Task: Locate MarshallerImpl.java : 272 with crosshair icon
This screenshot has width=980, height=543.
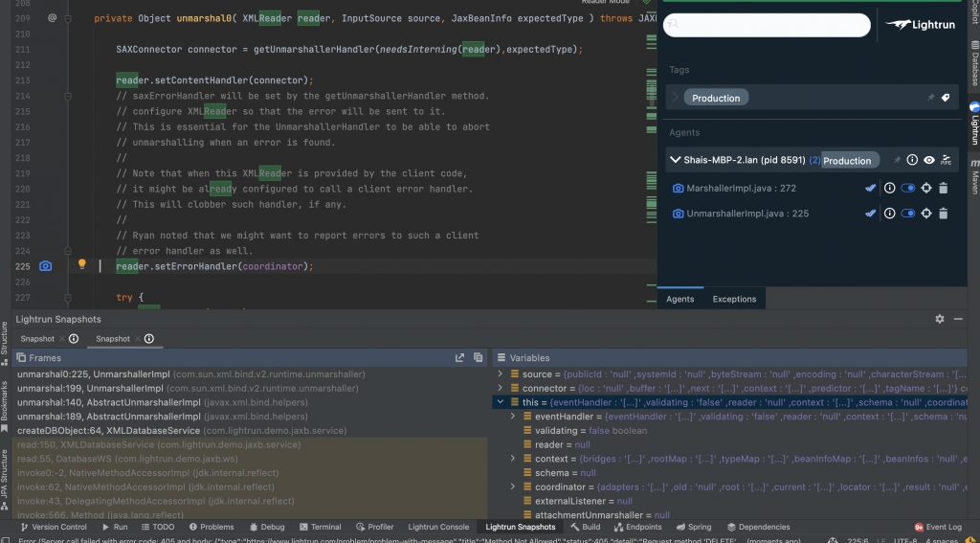Action: point(925,189)
